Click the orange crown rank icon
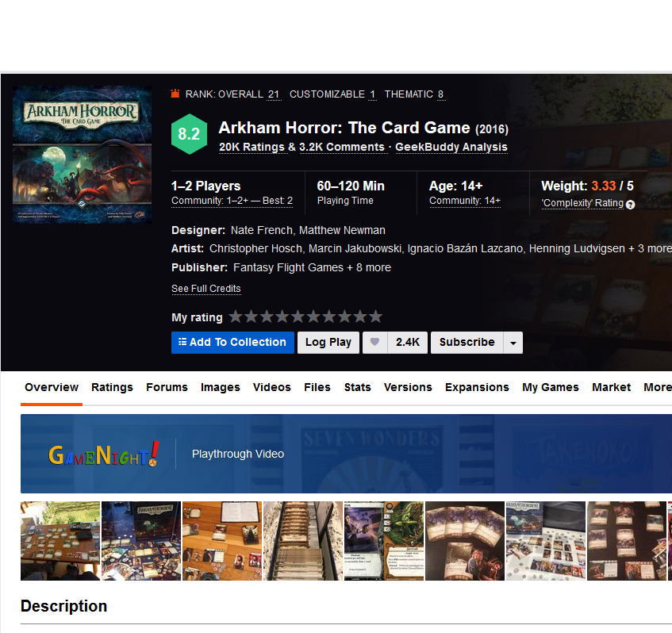The height and width of the screenshot is (633, 672). [175, 94]
